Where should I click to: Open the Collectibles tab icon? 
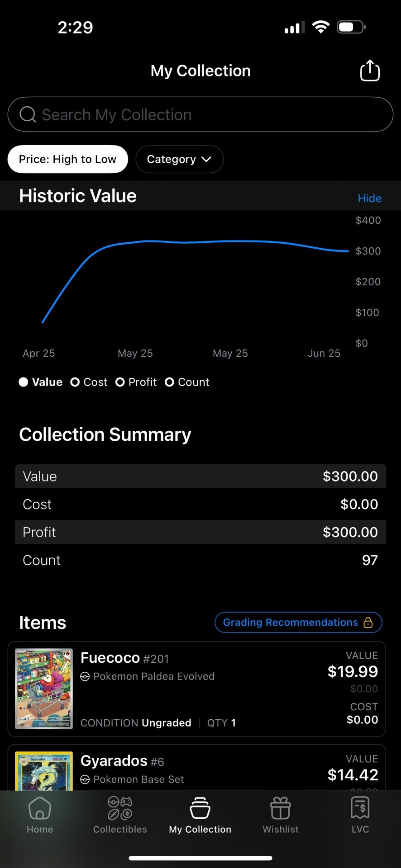point(120,808)
